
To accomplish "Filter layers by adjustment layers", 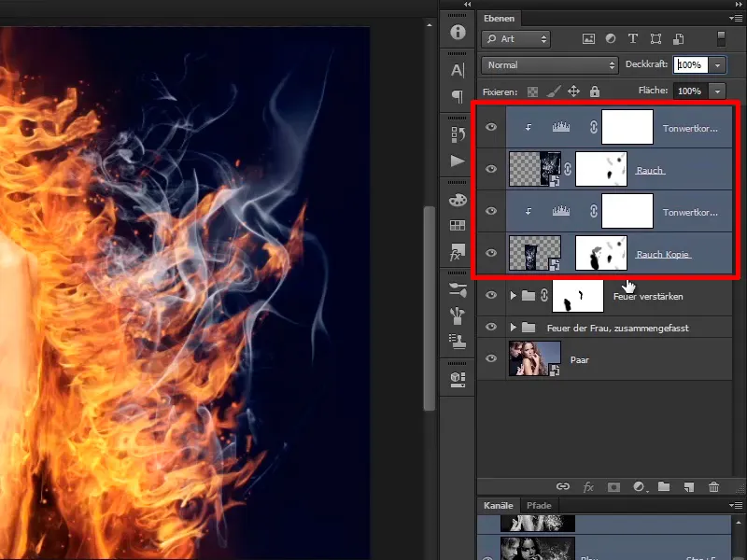I will tap(611, 38).
